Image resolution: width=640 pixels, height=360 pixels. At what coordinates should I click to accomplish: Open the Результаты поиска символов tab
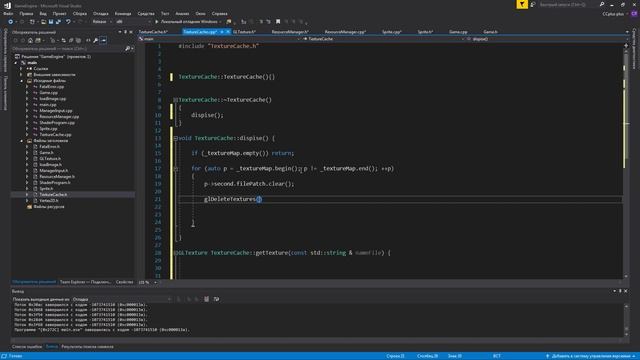pyautogui.click(x=87, y=347)
